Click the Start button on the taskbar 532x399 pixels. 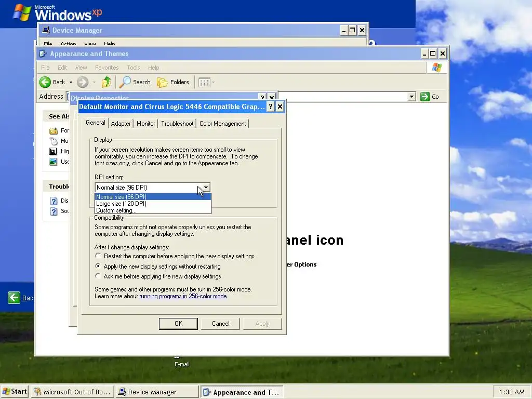(x=14, y=392)
